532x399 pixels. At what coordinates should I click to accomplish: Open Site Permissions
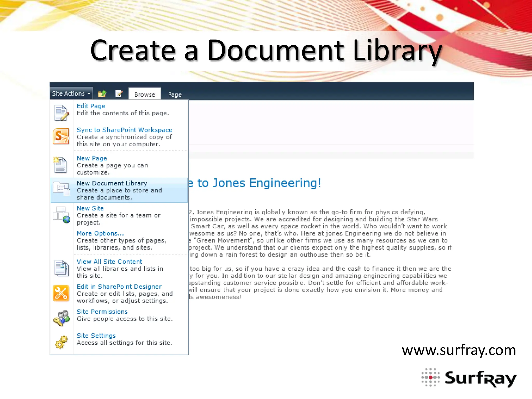pos(102,311)
